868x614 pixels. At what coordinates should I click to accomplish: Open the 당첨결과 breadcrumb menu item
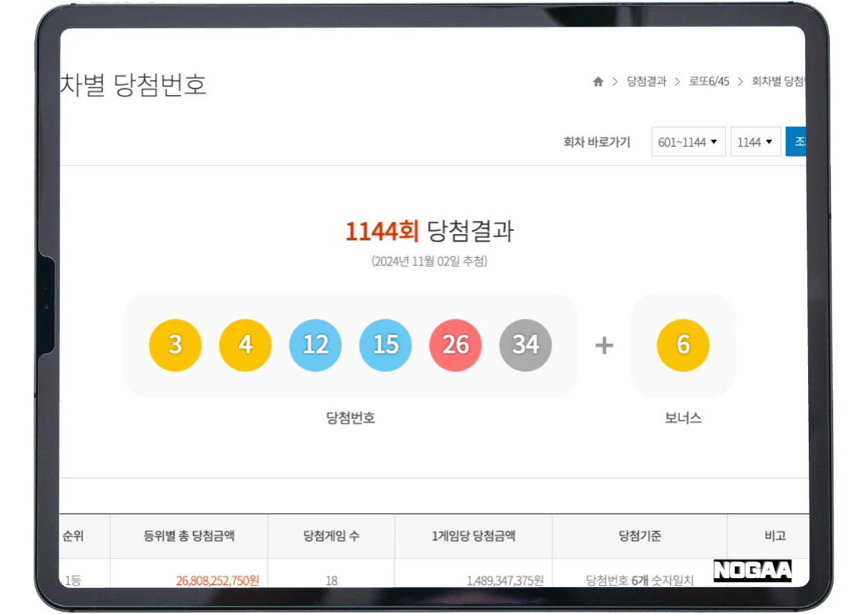pyautogui.click(x=646, y=81)
